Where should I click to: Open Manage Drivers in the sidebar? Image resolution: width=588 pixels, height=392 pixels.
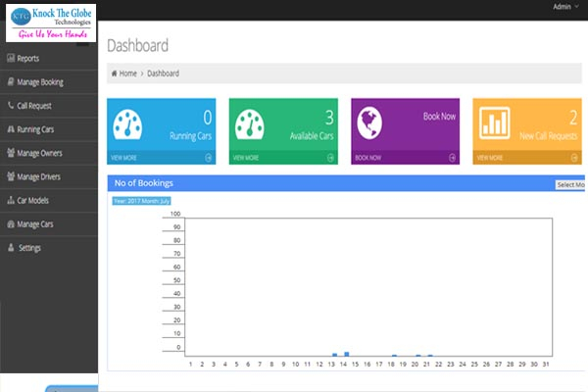(x=49, y=176)
